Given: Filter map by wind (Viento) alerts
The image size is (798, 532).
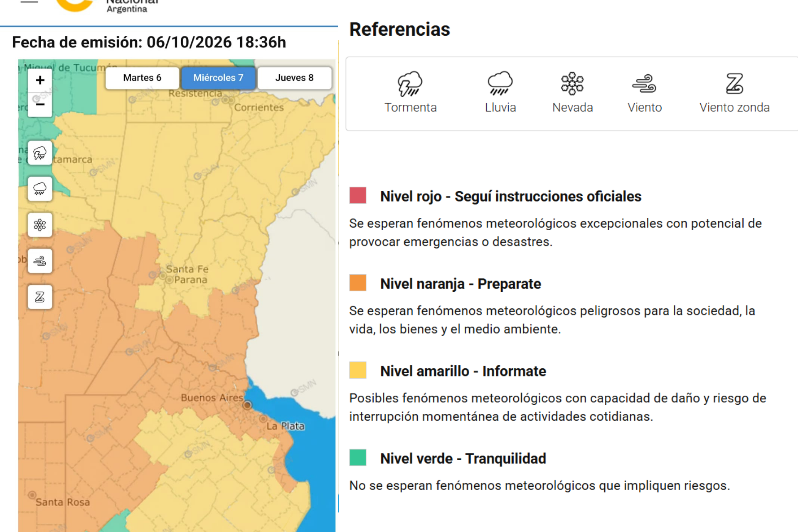Looking at the screenshot, I should point(40,261).
